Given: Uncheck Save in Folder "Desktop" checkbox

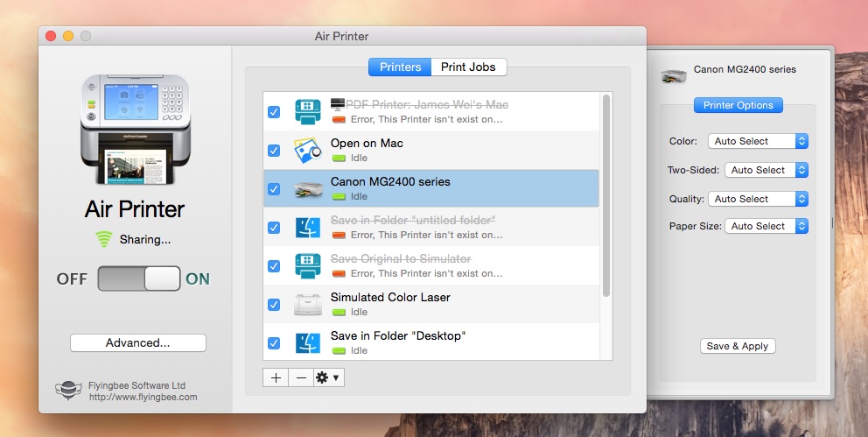Looking at the screenshot, I should [x=274, y=342].
